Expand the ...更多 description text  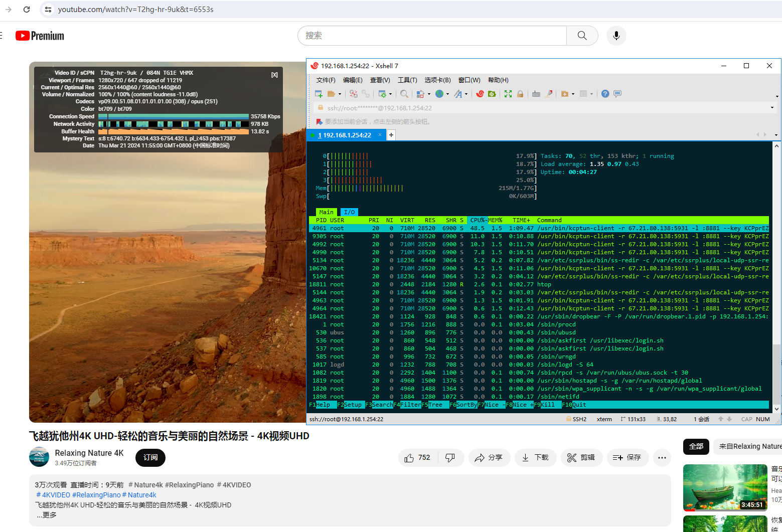pos(46,515)
